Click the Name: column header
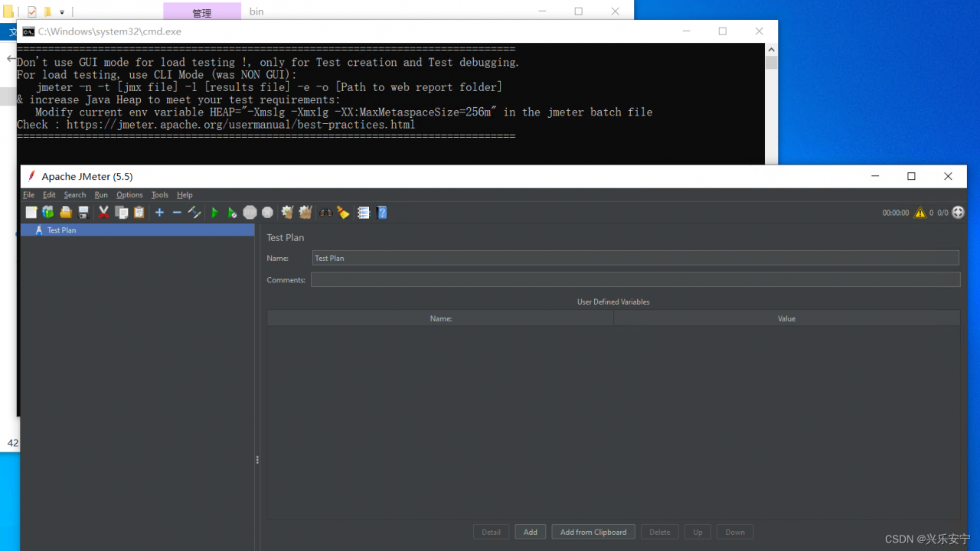The height and width of the screenshot is (551, 980). click(440, 318)
